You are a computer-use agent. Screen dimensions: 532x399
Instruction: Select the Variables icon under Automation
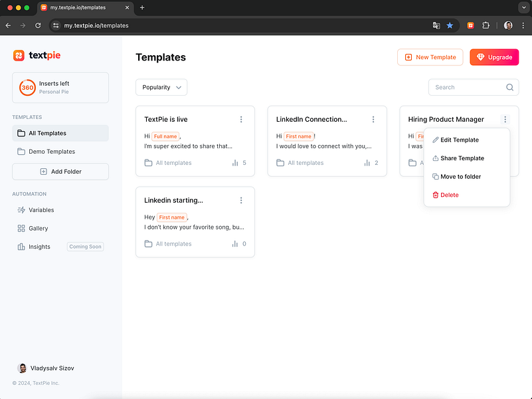(x=21, y=210)
